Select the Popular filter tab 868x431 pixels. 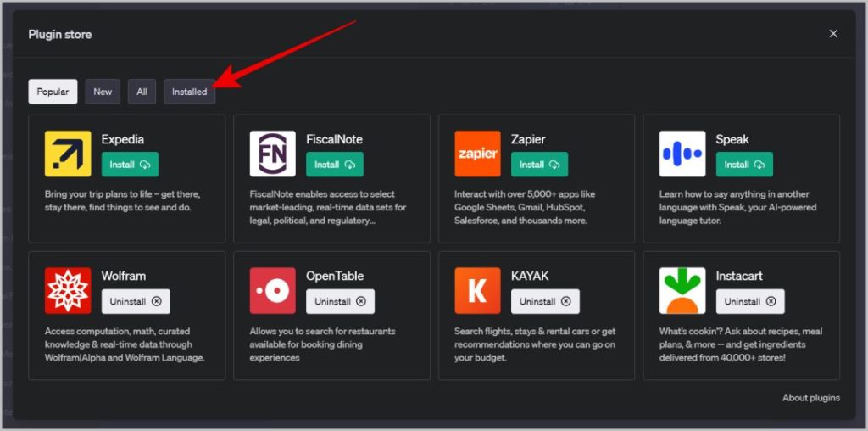53,92
